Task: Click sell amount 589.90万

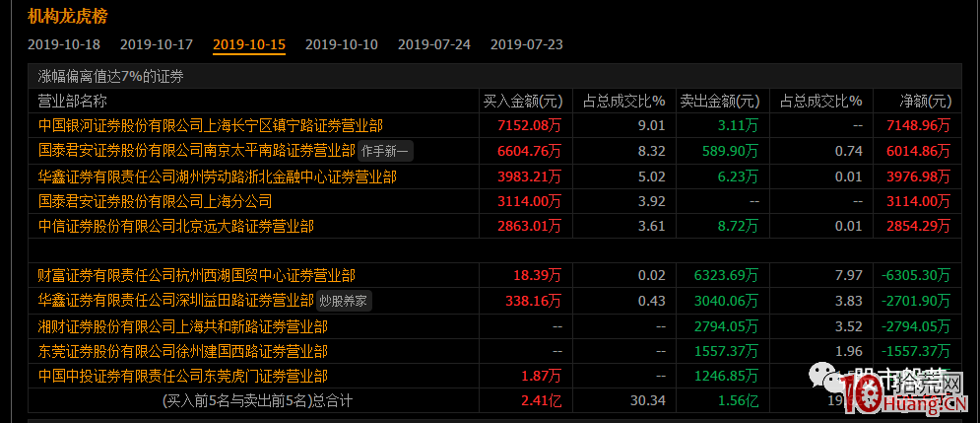Action: tap(731, 152)
